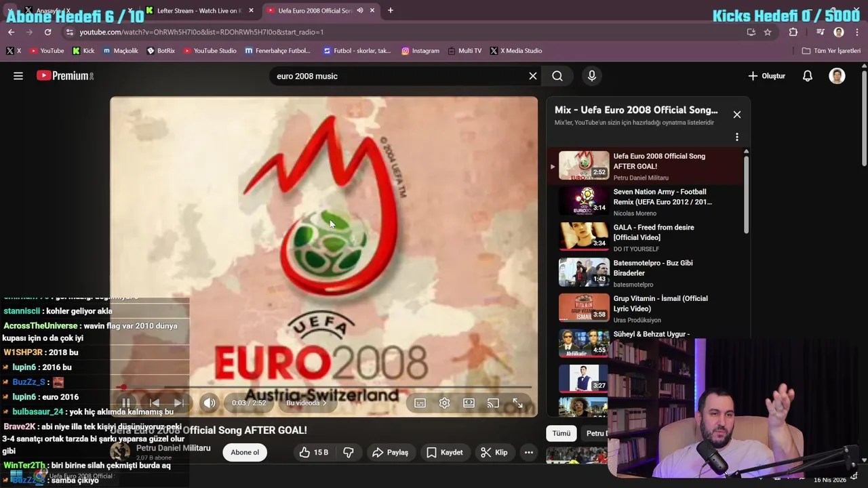Open the X Media Studio bookmark

click(x=516, y=51)
